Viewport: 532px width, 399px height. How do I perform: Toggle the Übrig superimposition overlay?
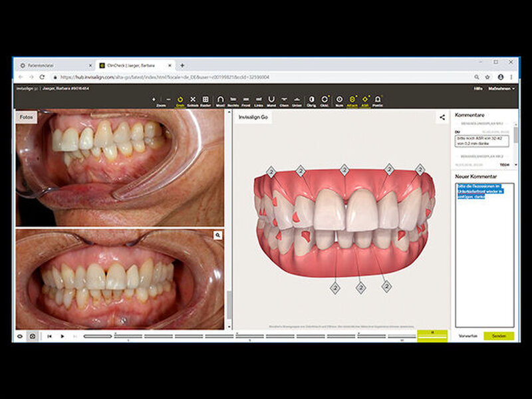(x=311, y=101)
